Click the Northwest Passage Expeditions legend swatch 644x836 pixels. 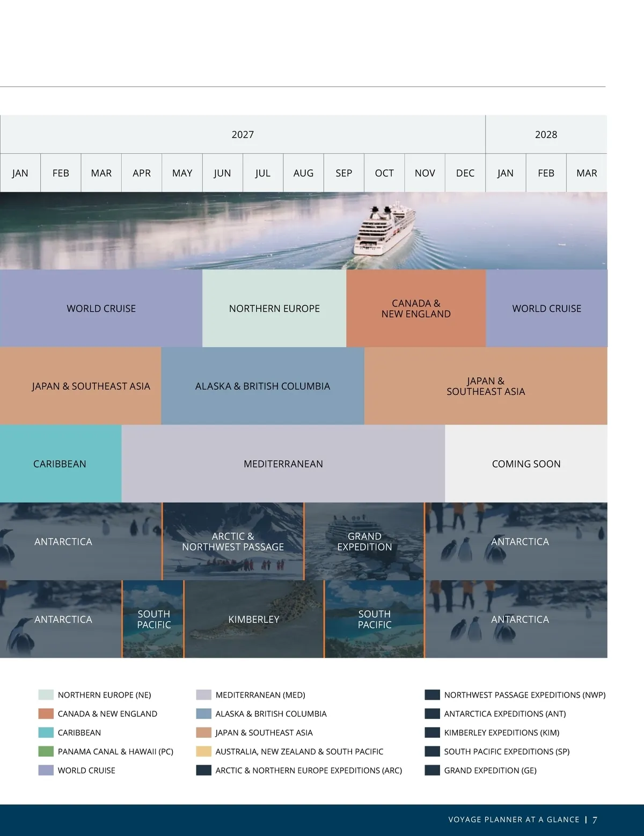click(432, 695)
